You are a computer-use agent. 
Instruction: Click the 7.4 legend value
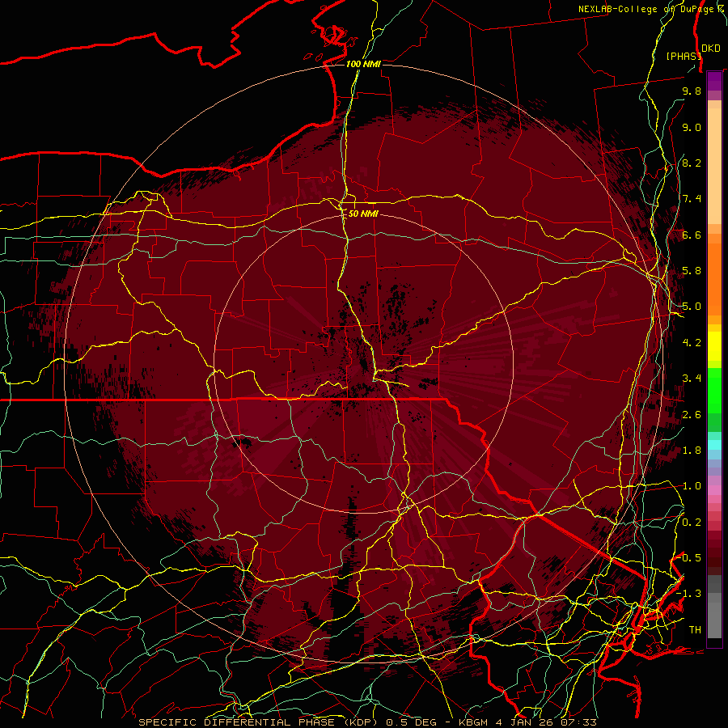click(692, 199)
